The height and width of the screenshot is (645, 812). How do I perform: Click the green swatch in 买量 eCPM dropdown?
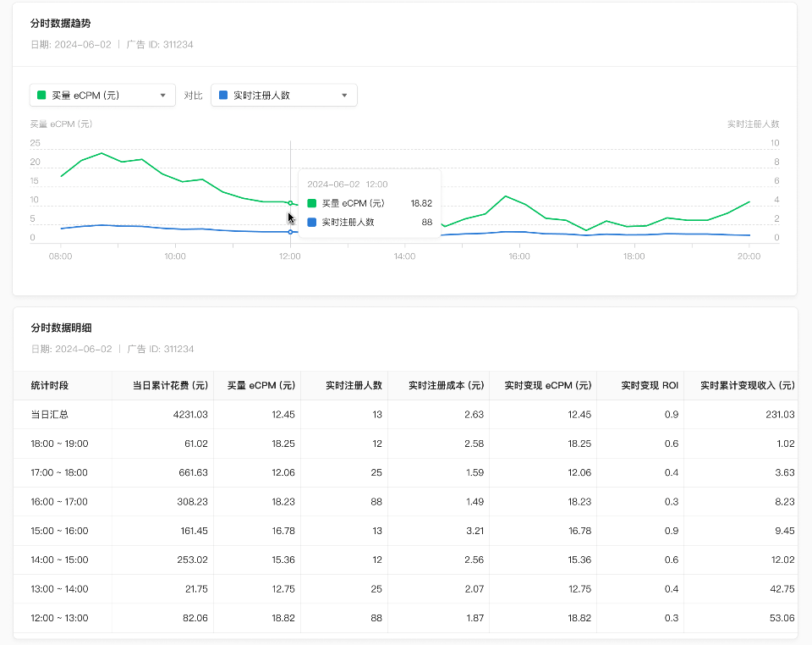pyautogui.click(x=41, y=96)
